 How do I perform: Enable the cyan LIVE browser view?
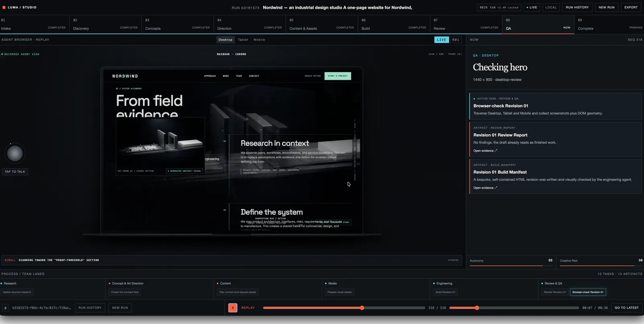pyautogui.click(x=442, y=40)
